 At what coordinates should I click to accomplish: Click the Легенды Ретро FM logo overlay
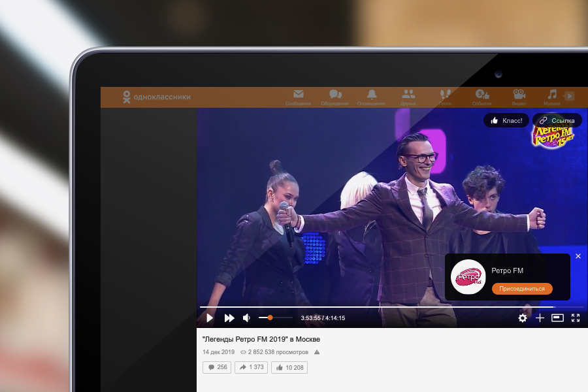(x=553, y=137)
